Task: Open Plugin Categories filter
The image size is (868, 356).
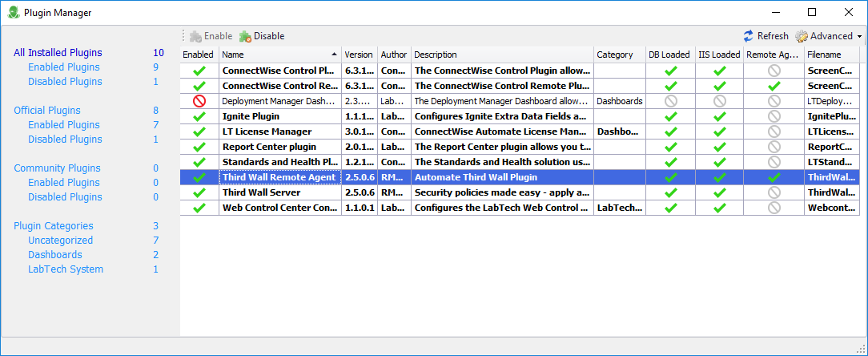Action: 54,225
